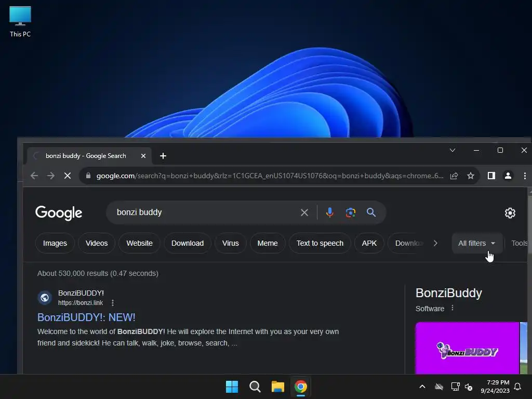View site info via padlock icon
Image resolution: width=532 pixels, height=399 pixels.
[88, 176]
